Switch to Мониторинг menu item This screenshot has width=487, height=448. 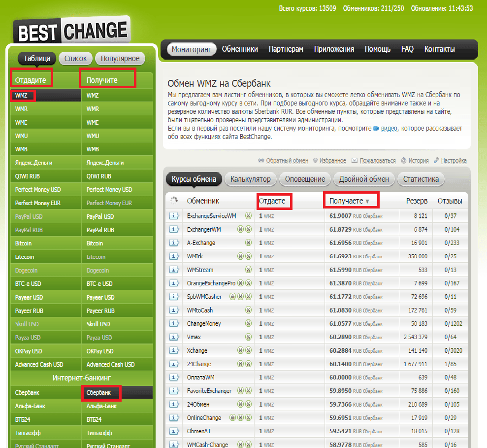[192, 49]
